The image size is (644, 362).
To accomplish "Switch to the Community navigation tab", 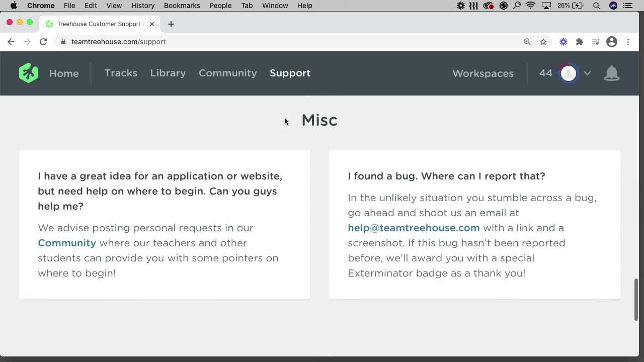I will tap(227, 73).
